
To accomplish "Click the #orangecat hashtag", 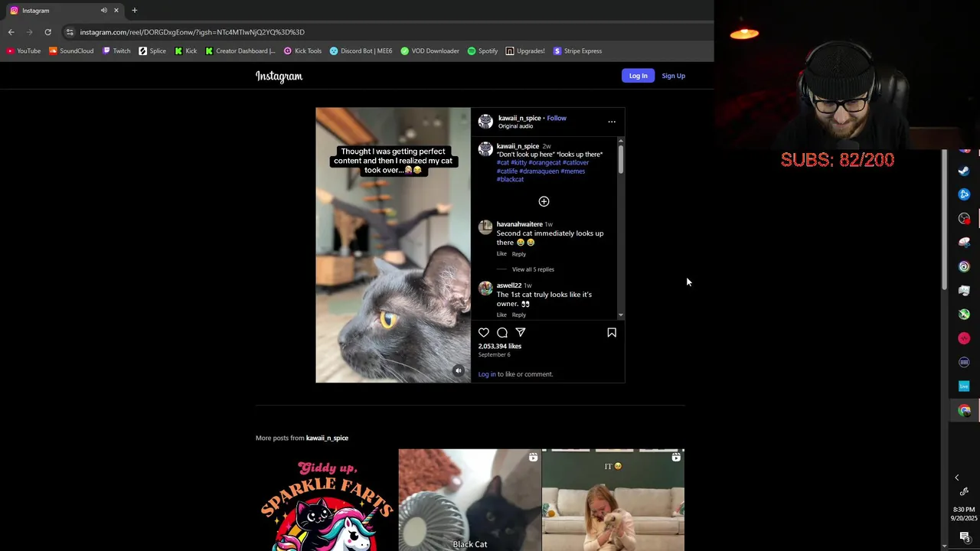I will click(544, 163).
